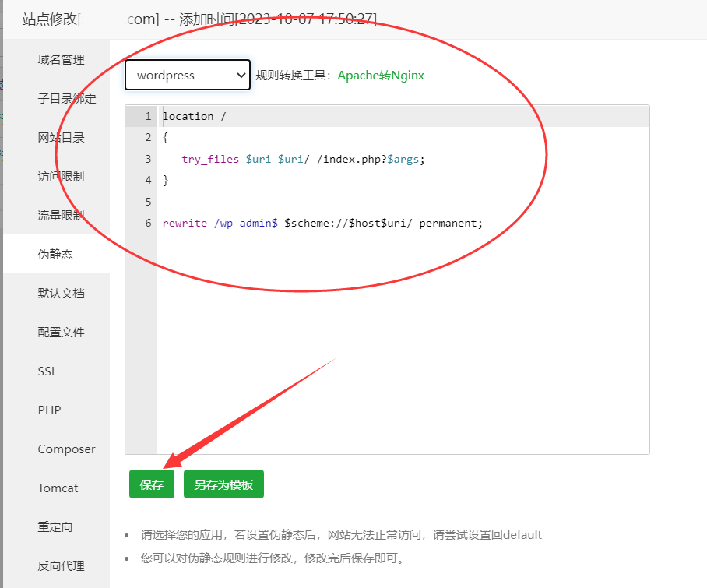Go to the 流量限制 tab
This screenshot has height=588, width=707.
(x=61, y=216)
